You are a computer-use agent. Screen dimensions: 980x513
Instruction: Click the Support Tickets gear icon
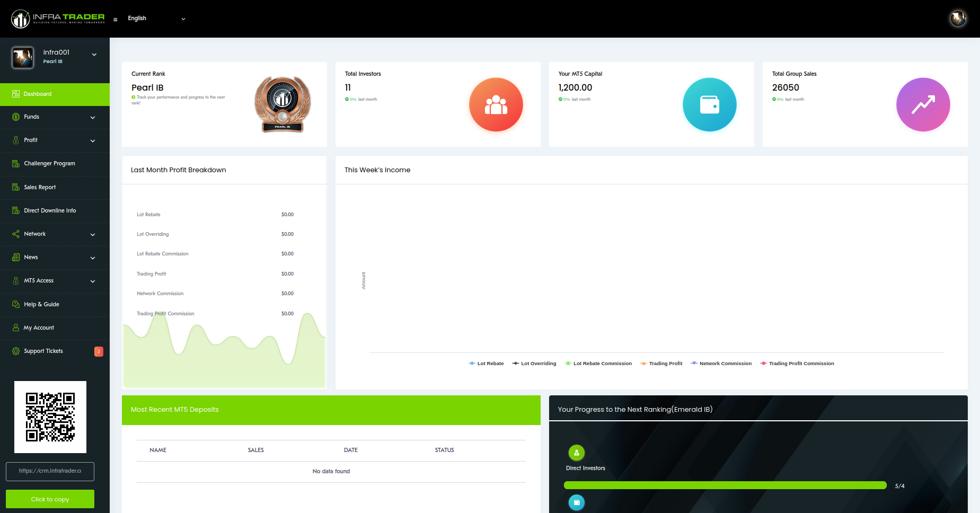16,351
